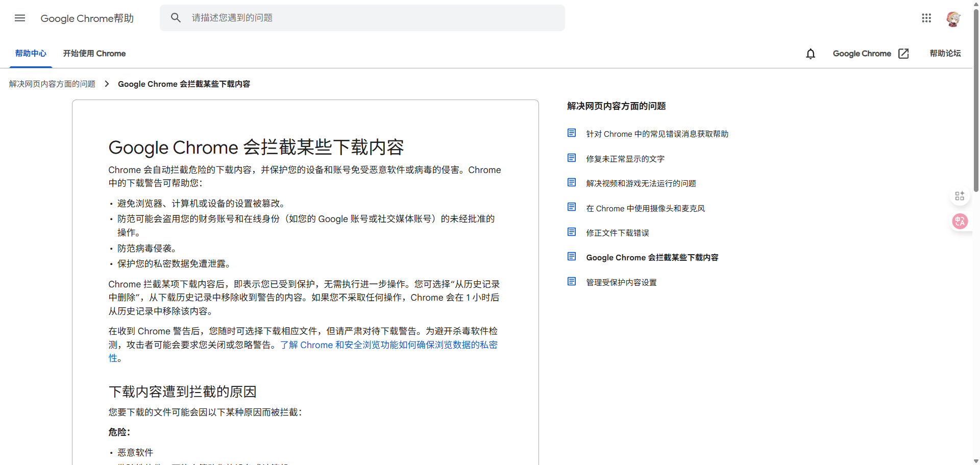Click the 危险： label

(119, 432)
